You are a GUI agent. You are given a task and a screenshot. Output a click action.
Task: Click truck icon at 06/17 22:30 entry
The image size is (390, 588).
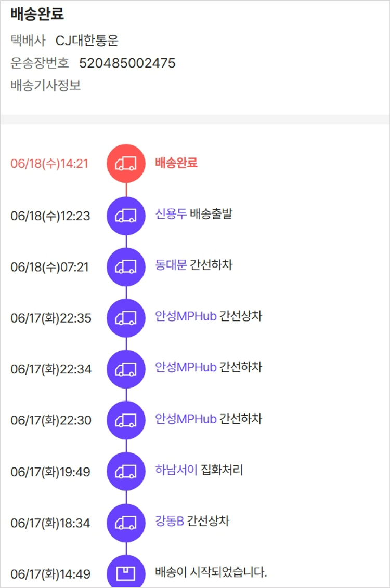click(x=126, y=420)
